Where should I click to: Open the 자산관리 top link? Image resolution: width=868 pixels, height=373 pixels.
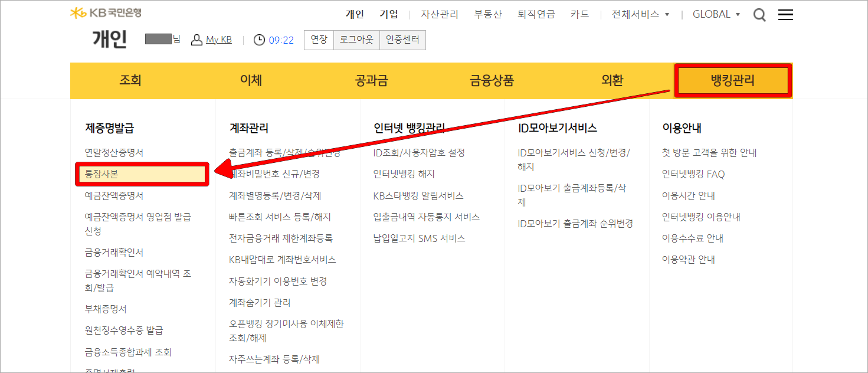click(x=440, y=14)
